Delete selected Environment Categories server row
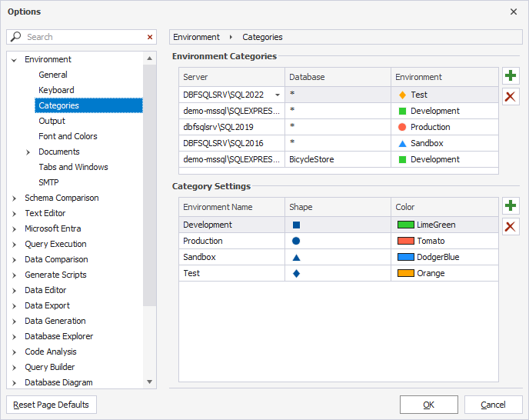 [x=511, y=97]
